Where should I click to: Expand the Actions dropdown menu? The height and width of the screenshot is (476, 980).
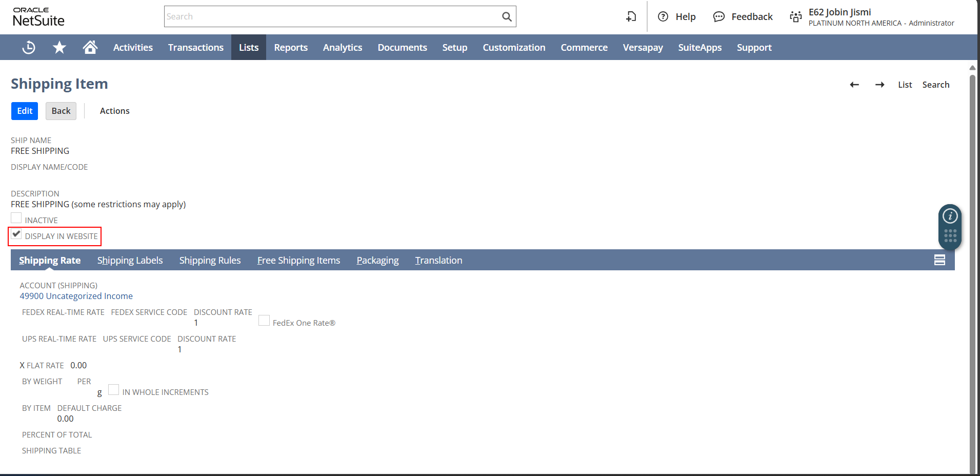click(114, 111)
